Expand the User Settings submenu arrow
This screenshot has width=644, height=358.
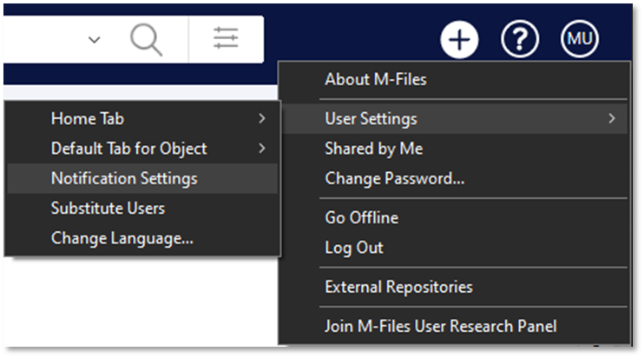point(612,119)
